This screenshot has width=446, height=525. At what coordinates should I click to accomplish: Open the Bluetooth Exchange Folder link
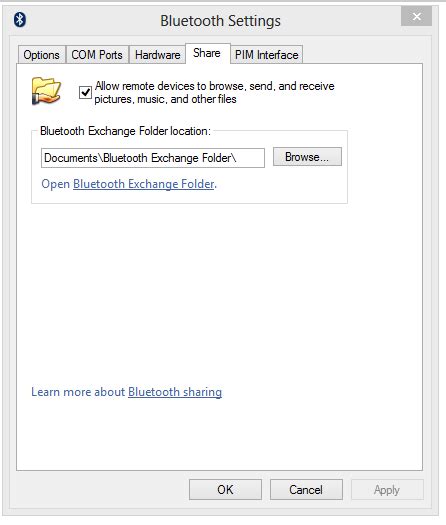[x=144, y=184]
